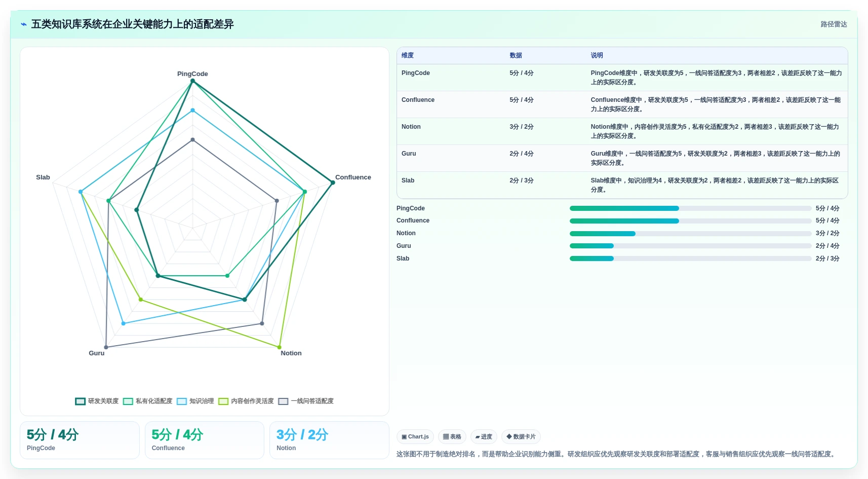The image size is (868, 479).
Task: Select the Confluence table row name
Action: coord(418,100)
